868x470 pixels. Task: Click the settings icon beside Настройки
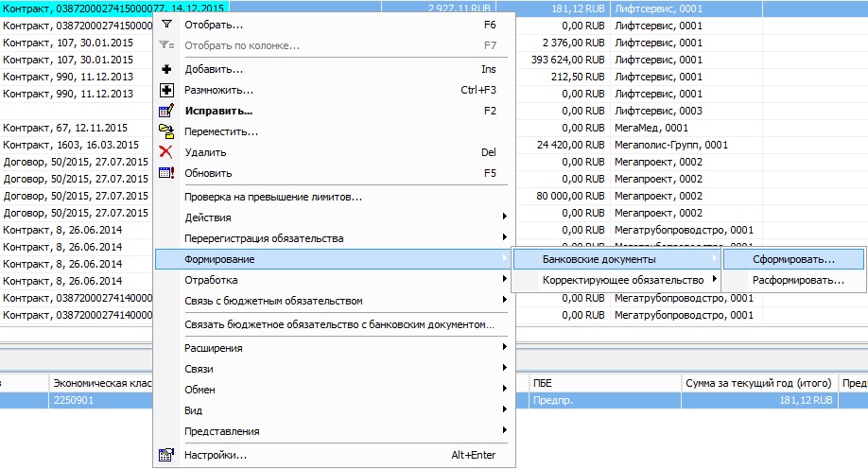(x=167, y=456)
